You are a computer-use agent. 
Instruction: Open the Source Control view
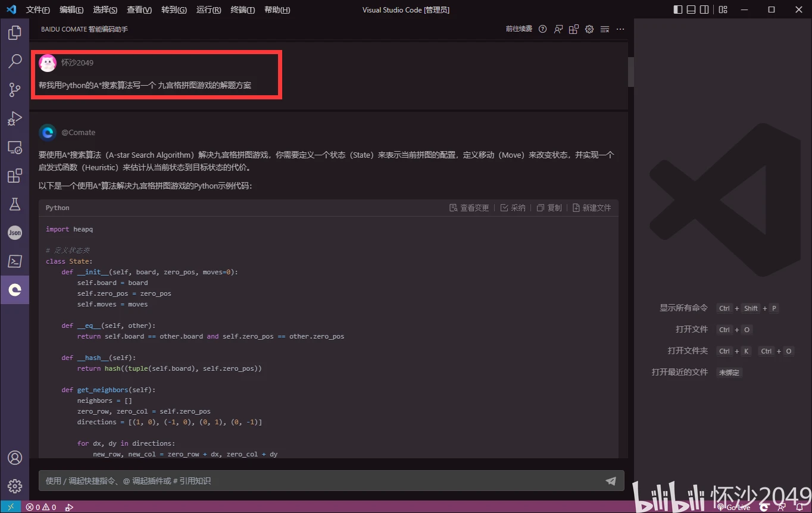point(15,90)
